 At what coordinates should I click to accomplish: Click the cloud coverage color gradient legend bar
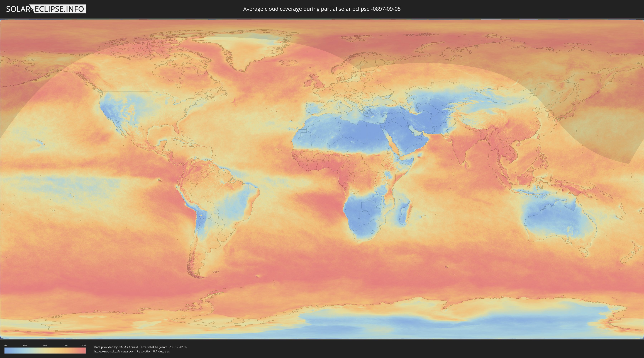(45, 350)
